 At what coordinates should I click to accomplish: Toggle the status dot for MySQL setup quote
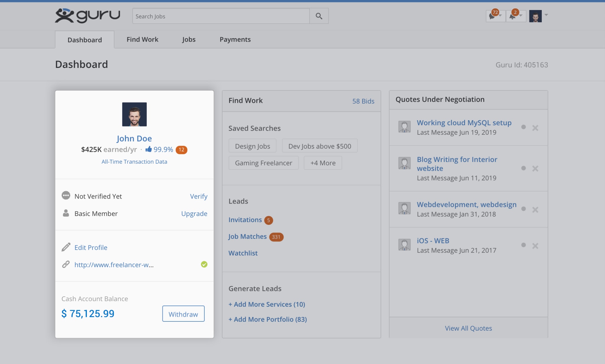pyautogui.click(x=523, y=127)
